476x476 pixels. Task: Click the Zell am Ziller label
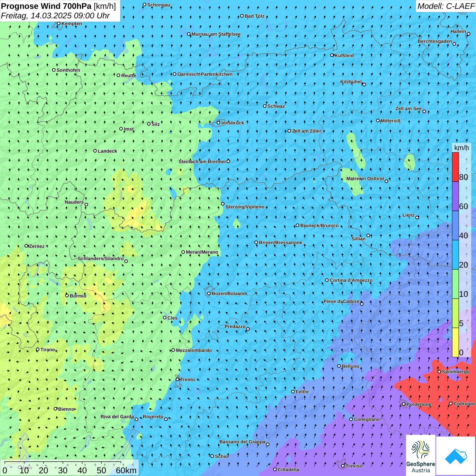(x=307, y=131)
